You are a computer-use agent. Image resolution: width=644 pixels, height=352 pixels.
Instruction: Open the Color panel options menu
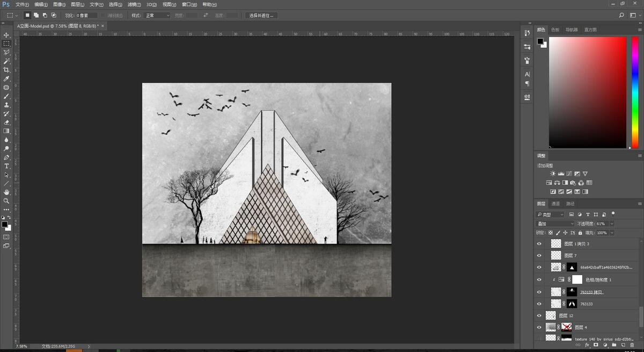639,30
